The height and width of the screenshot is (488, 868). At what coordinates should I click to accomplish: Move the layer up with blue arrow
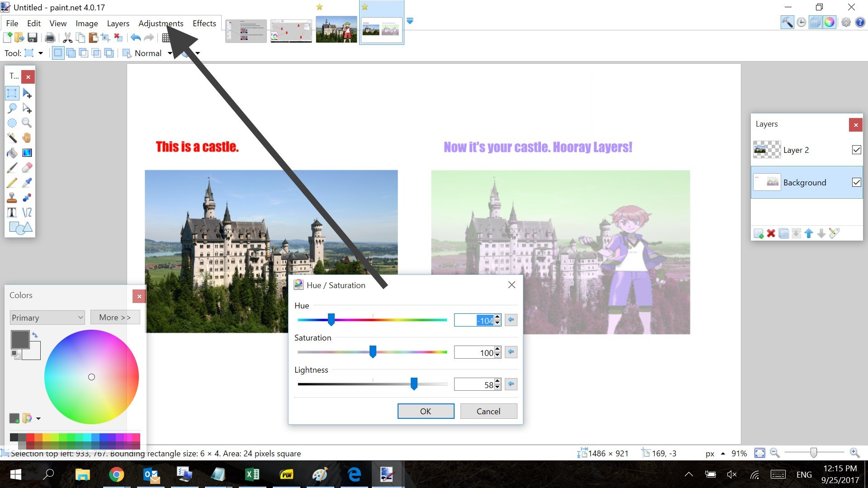[x=809, y=233]
